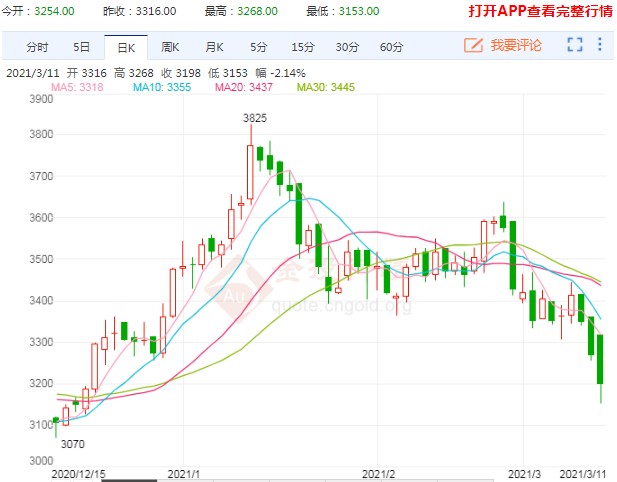Click the 2021/3/11 x-axis date label

click(582, 474)
